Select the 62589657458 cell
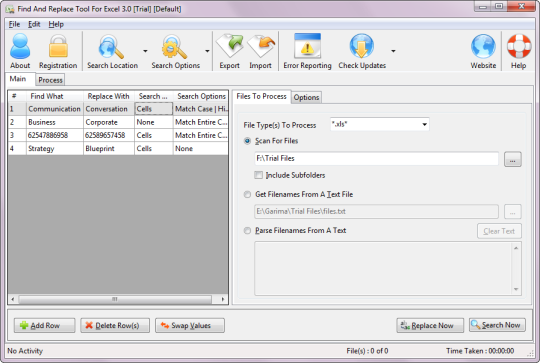Screen dimensions: 540x363 coord(108,135)
